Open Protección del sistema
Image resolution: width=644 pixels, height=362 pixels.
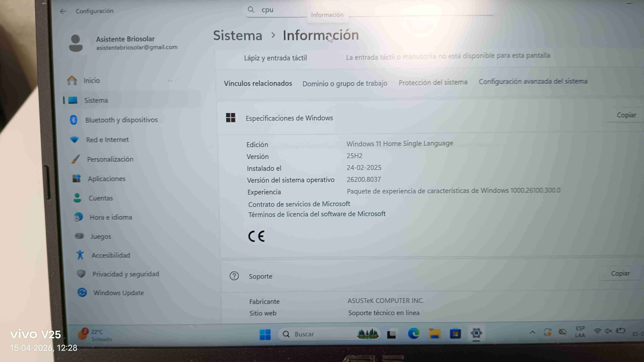pyautogui.click(x=433, y=82)
